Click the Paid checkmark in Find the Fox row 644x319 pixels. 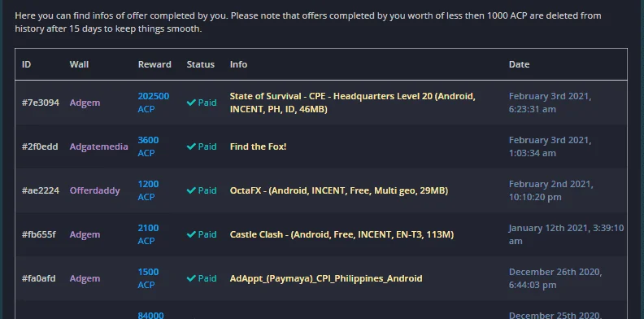point(191,146)
